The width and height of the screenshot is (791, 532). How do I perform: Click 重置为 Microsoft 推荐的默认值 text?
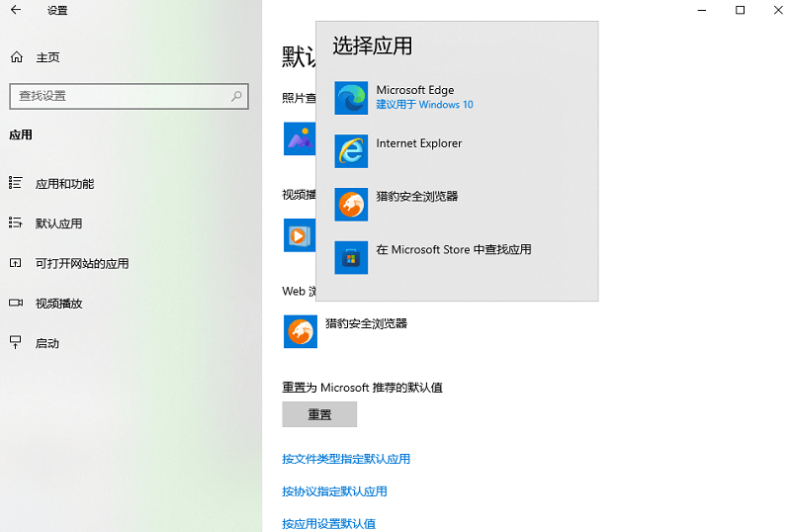(362, 388)
